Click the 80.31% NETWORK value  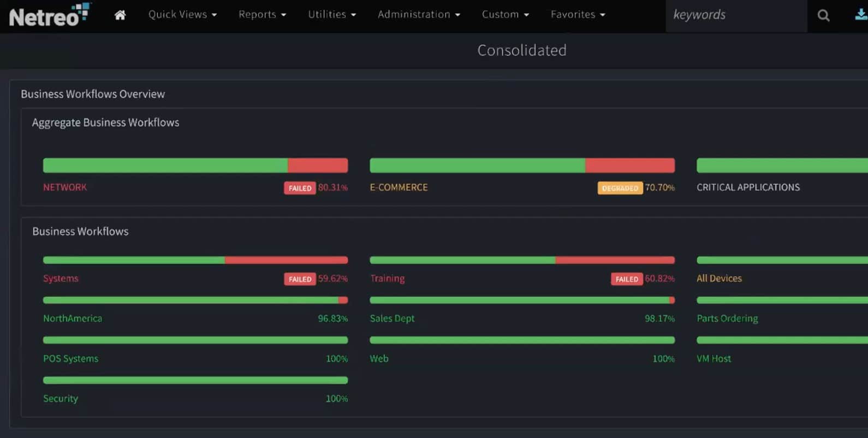pos(333,187)
